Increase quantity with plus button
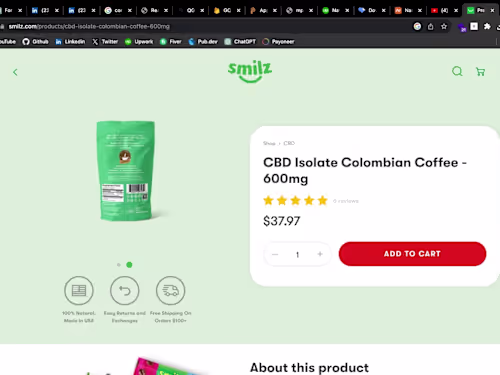The image size is (500, 375). tap(320, 254)
